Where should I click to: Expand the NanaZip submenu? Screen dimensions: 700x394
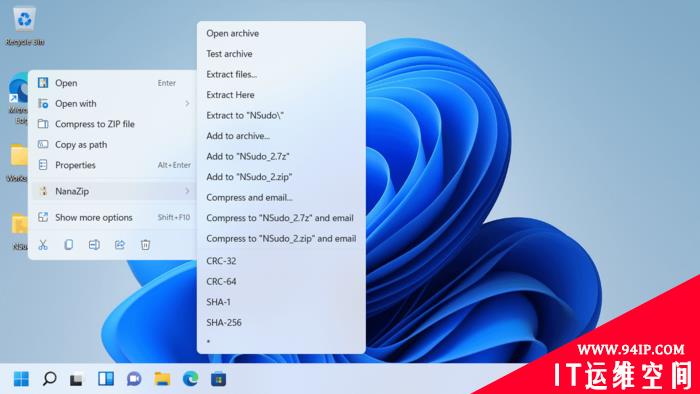click(113, 191)
